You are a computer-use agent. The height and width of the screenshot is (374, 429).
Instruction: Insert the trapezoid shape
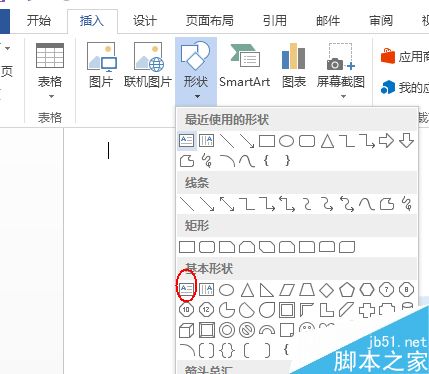(x=307, y=290)
